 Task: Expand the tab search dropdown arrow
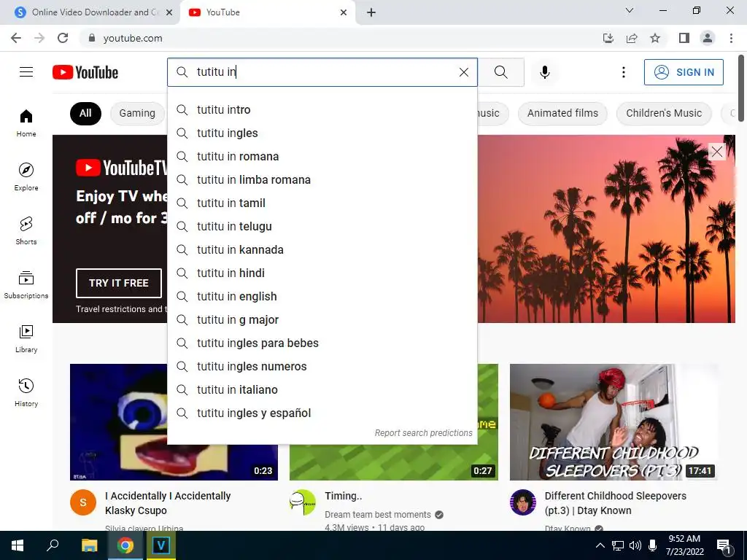pos(630,10)
